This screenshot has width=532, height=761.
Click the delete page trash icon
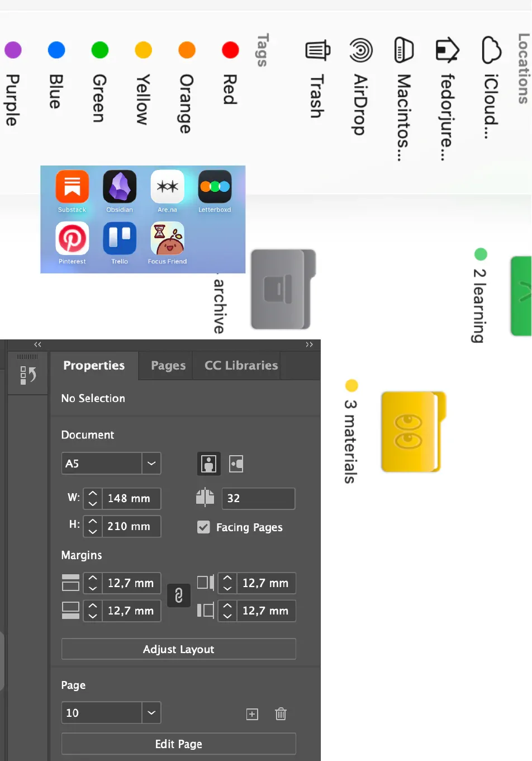281,713
